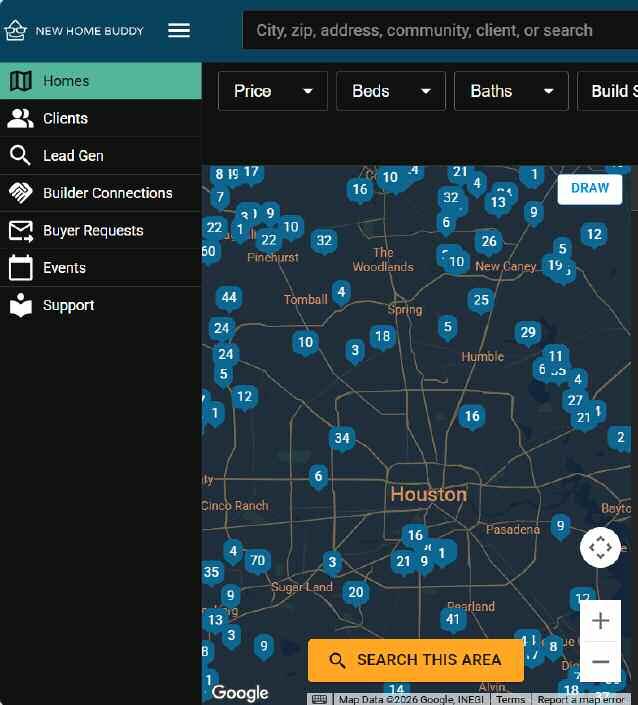638x705 pixels.
Task: Open the Beds filter dropdown
Action: 391,91
